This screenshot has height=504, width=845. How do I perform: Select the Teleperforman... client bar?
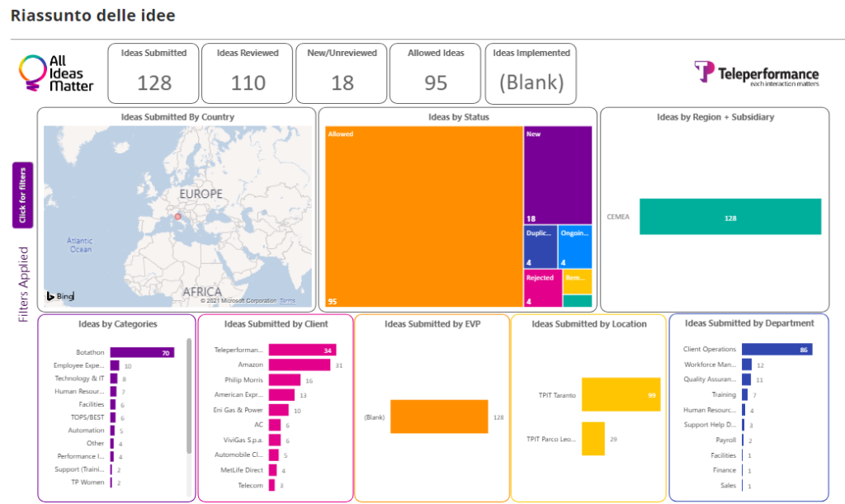pyautogui.click(x=302, y=350)
